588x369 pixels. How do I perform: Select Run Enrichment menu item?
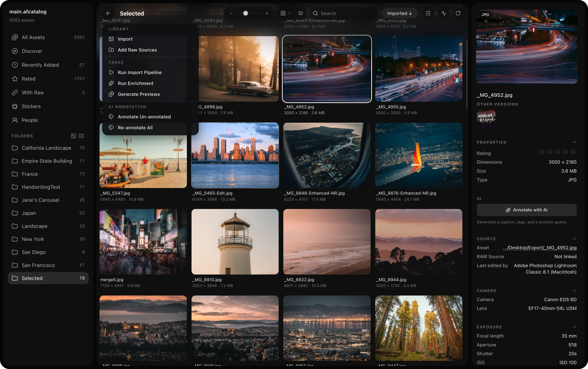(150, 83)
